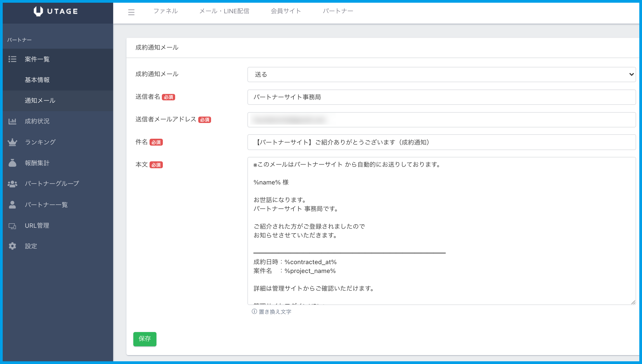Click the info icon beside 置き換え文字
642x364 pixels.
pyautogui.click(x=254, y=312)
